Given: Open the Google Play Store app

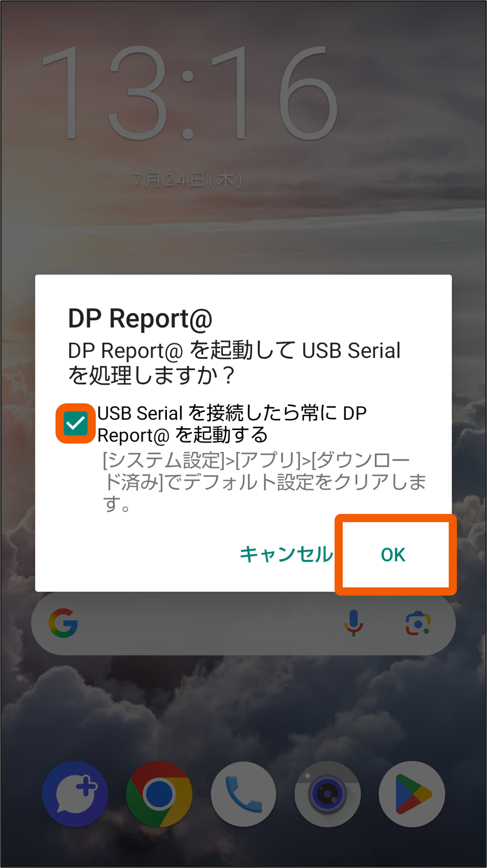Looking at the screenshot, I should [412, 794].
